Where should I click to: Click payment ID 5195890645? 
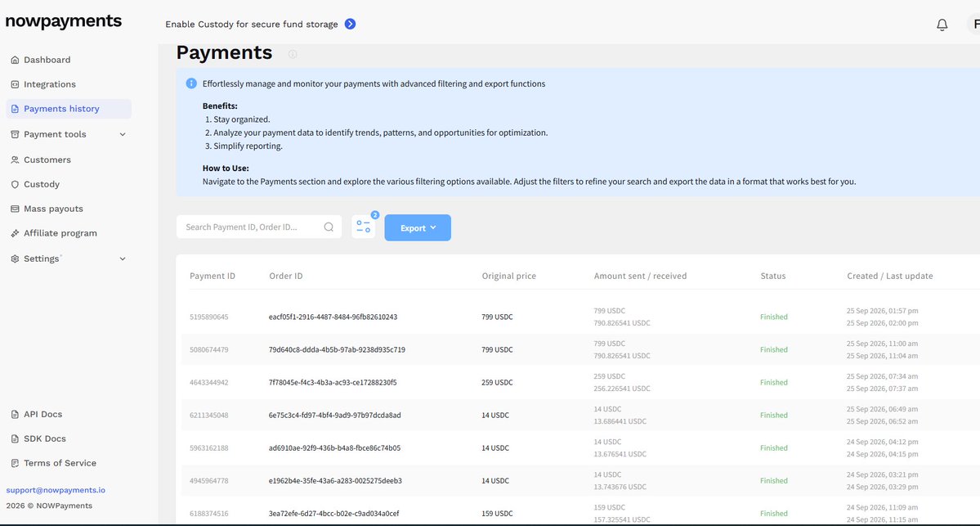[x=208, y=317]
